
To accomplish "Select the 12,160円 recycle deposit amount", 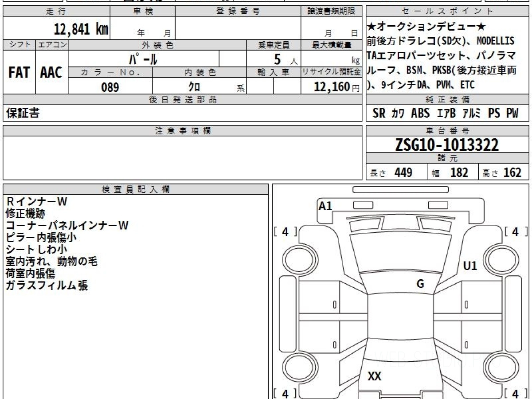I will pyautogui.click(x=331, y=87).
